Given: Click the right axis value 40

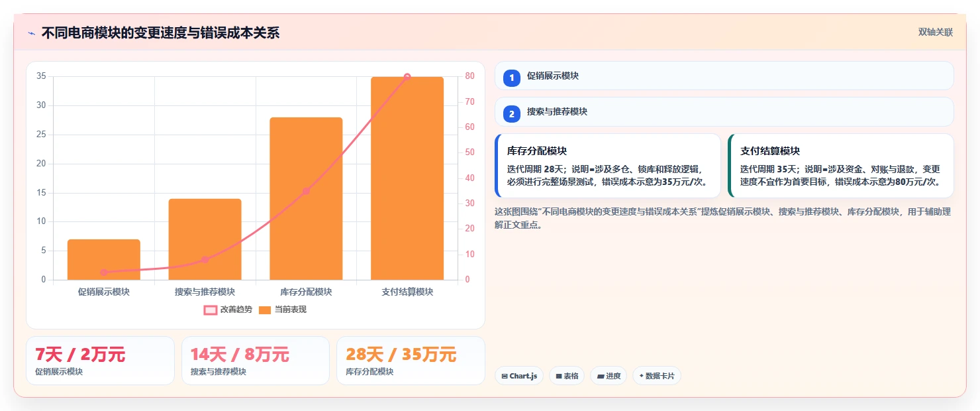Looking at the screenshot, I should point(469,178).
